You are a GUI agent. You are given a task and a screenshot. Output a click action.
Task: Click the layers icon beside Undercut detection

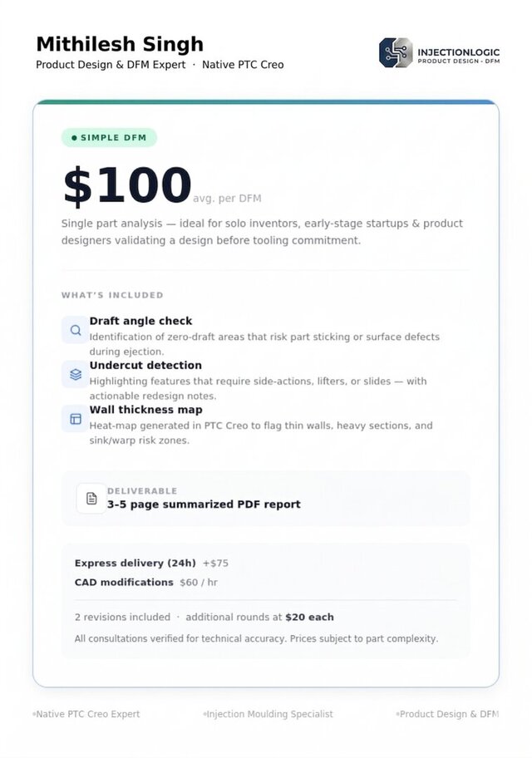pyautogui.click(x=76, y=375)
